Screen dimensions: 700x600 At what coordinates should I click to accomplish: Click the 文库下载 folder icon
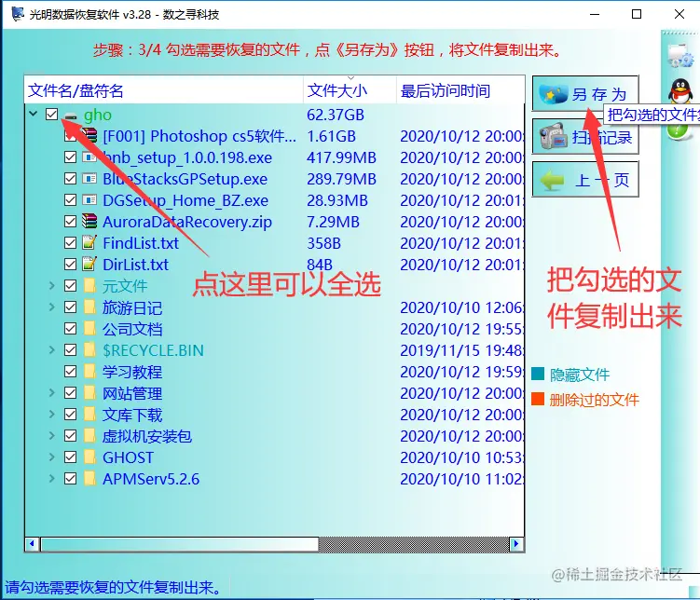point(89,414)
